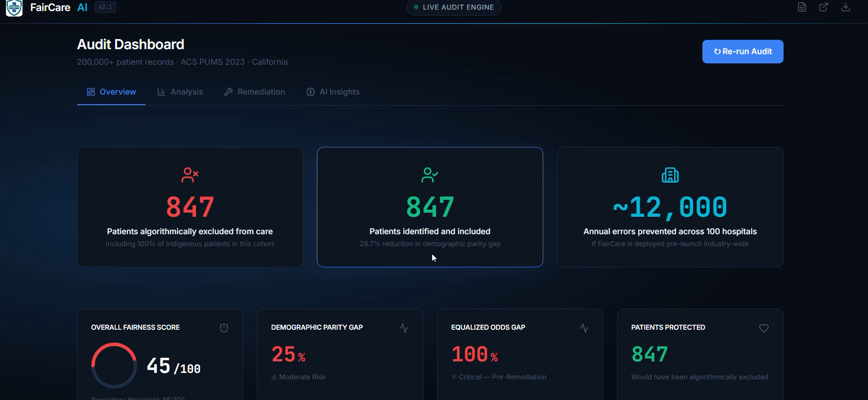This screenshot has width=868, height=400.
Task: Click the FairCare shield logo
Action: (14, 8)
